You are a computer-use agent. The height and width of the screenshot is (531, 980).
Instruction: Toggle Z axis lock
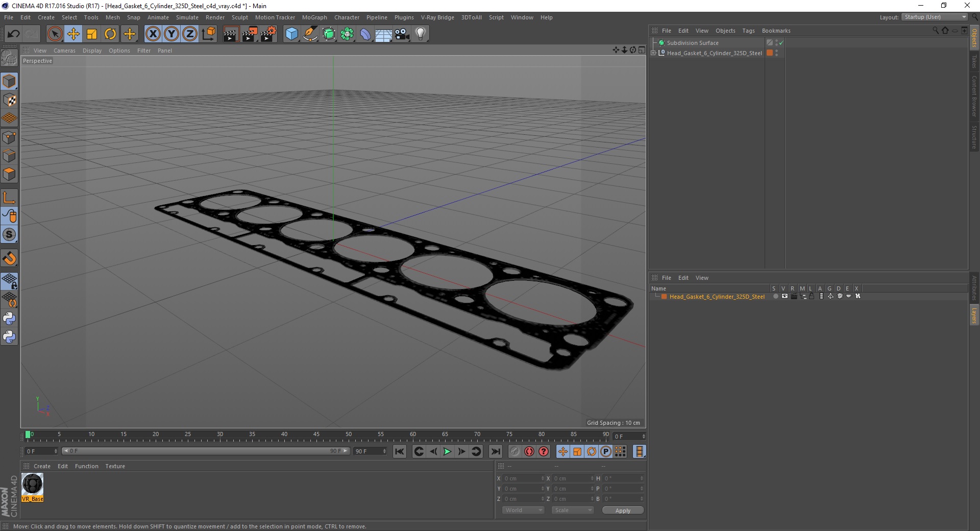(190, 34)
